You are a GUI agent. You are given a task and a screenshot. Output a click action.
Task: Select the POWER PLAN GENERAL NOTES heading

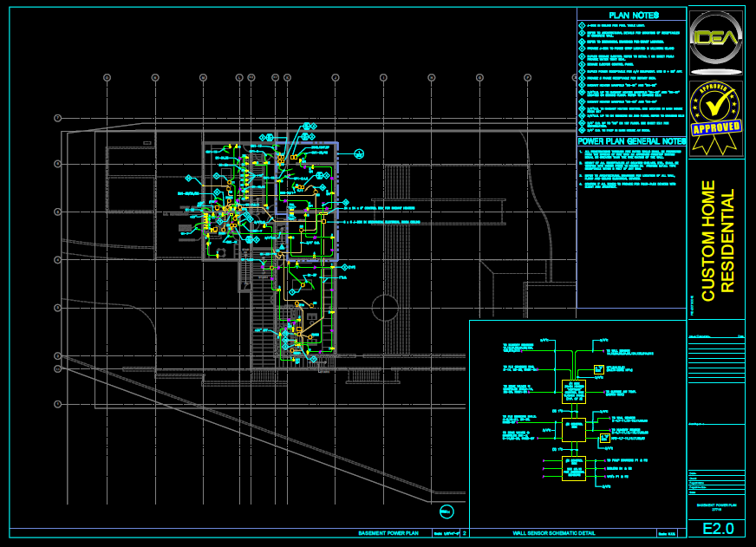pyautogui.click(x=632, y=141)
